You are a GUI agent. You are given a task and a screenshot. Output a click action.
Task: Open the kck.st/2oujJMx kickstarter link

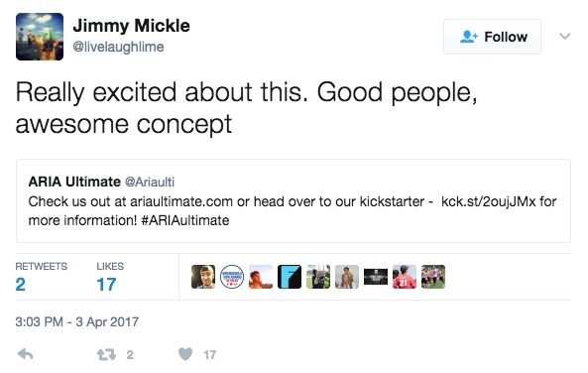pos(488,201)
